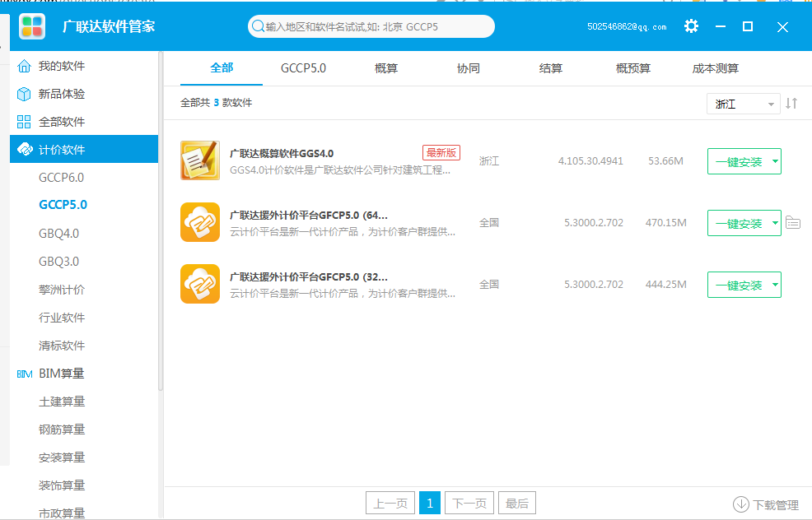Switch to the 协同 tab
Viewport: 812px width, 520px height.
point(468,68)
